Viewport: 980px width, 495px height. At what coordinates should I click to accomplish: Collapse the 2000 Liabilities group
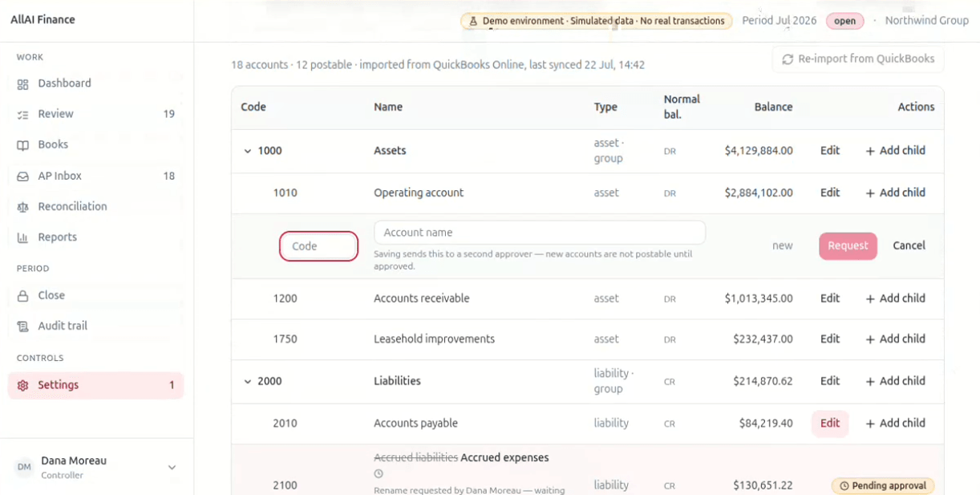[248, 382]
